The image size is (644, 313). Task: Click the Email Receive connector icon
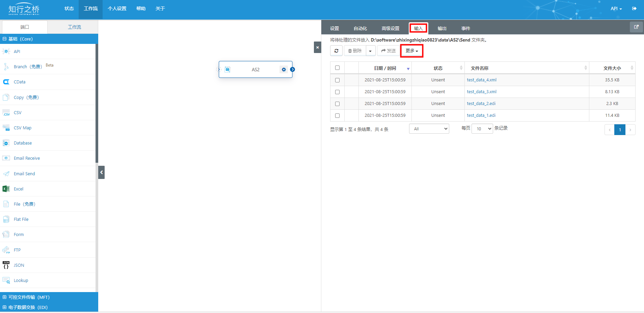[6, 158]
